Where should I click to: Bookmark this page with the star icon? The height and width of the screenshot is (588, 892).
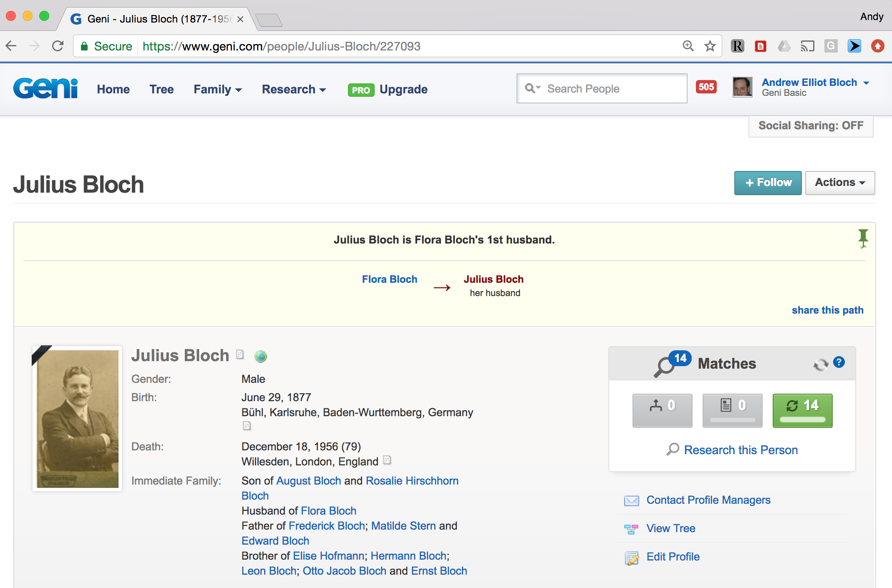coord(710,46)
